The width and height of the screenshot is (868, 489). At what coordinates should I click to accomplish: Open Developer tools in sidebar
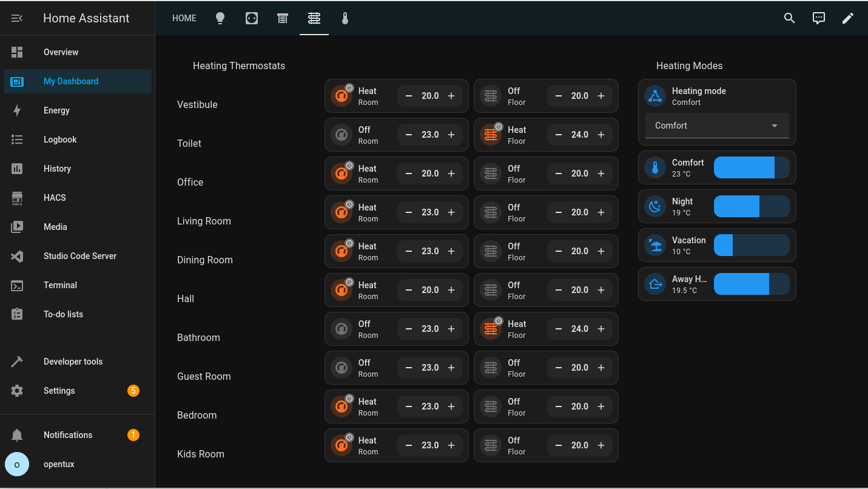click(x=73, y=362)
